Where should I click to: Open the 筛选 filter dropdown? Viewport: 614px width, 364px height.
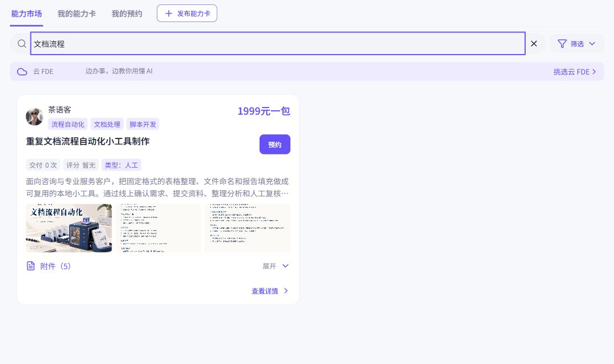(x=576, y=44)
